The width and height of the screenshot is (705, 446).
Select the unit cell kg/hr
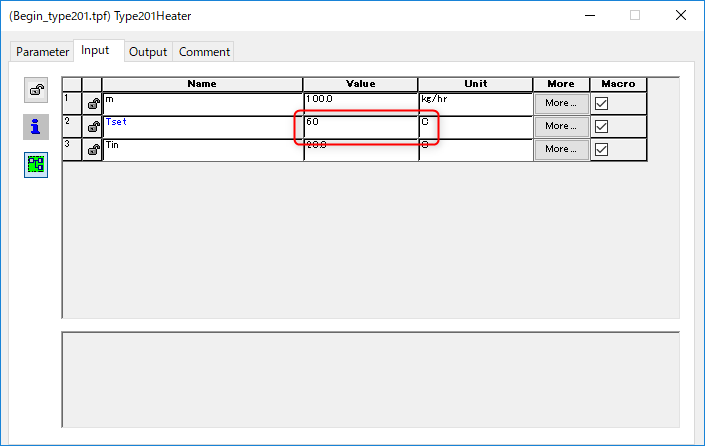click(x=475, y=104)
